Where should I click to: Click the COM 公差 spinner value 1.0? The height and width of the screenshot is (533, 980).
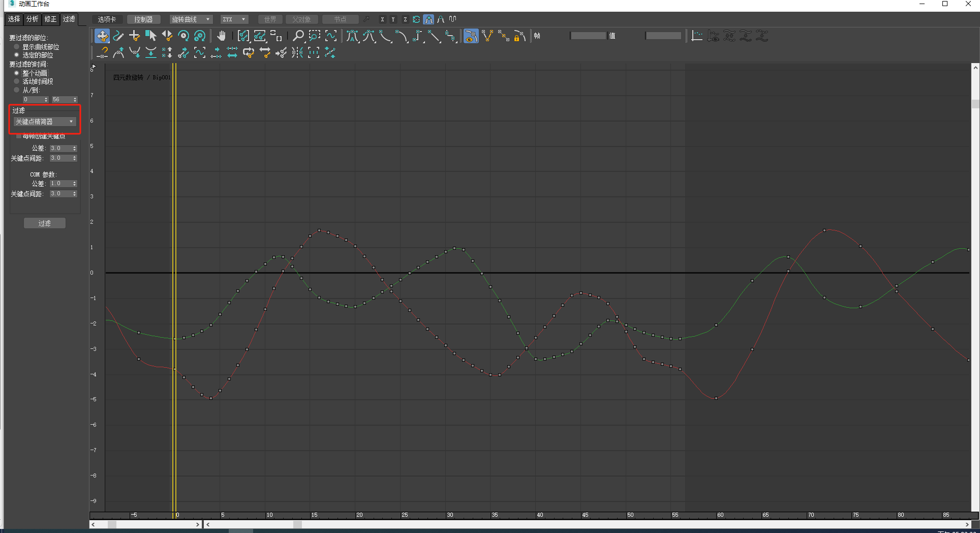tap(64, 184)
